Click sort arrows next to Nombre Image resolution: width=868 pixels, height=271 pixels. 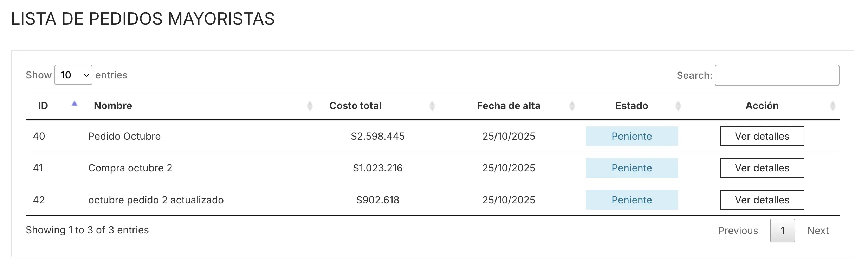(310, 106)
